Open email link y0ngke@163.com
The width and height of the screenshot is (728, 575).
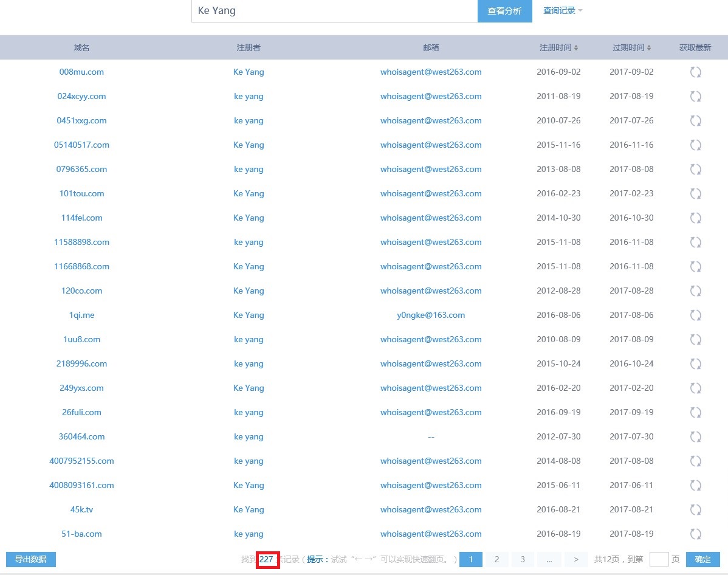(431, 315)
